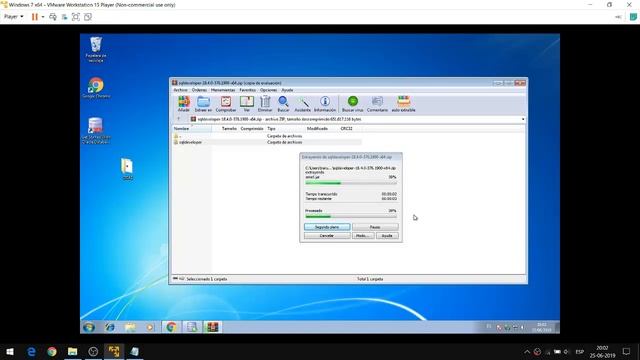
Task: Open Chrome in host taskbar
Action: (52, 351)
